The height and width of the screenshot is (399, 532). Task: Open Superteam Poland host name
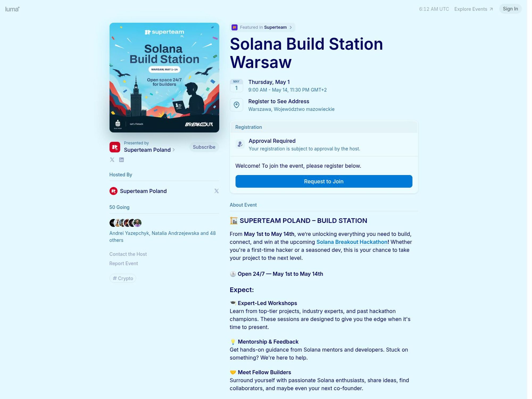click(x=143, y=191)
